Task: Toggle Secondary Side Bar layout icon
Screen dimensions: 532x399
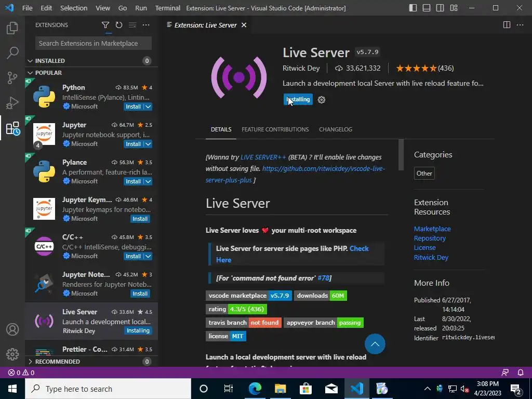Action: [440, 8]
